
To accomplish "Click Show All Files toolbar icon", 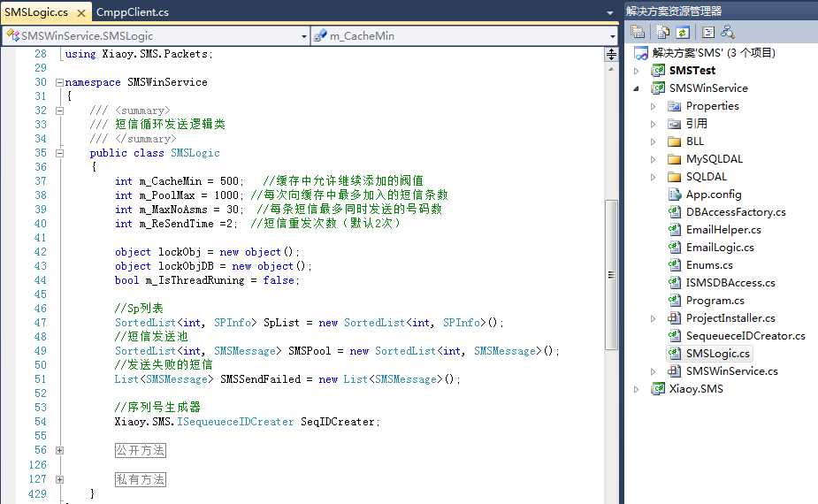I will (x=663, y=33).
